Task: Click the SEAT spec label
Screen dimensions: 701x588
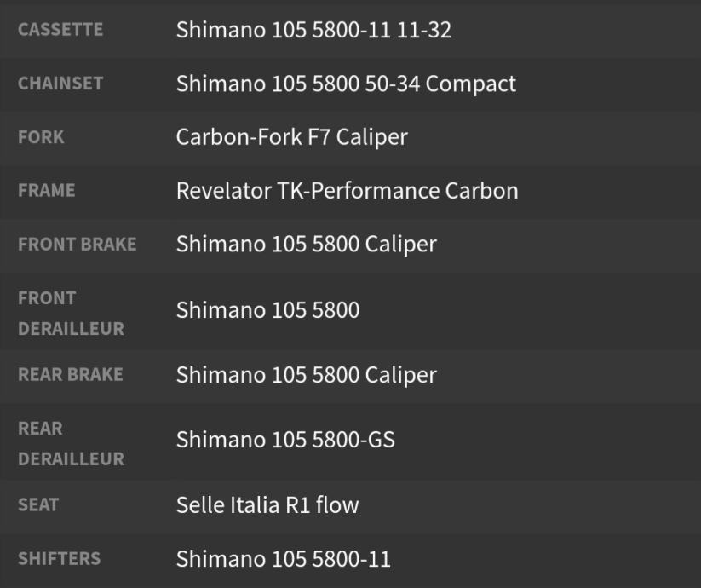Action: click(x=38, y=504)
